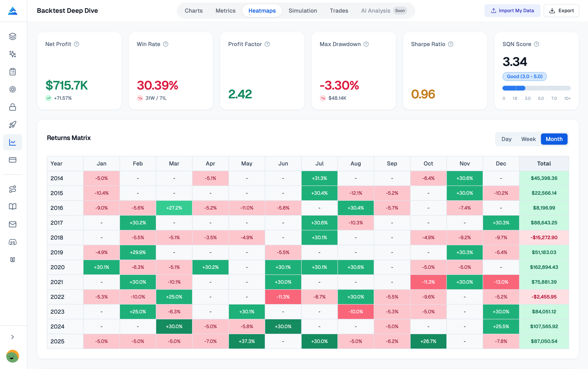Image resolution: width=588 pixels, height=369 pixels.
Task: Open the clipboard/journal section in sidebar
Action: pos(12,72)
